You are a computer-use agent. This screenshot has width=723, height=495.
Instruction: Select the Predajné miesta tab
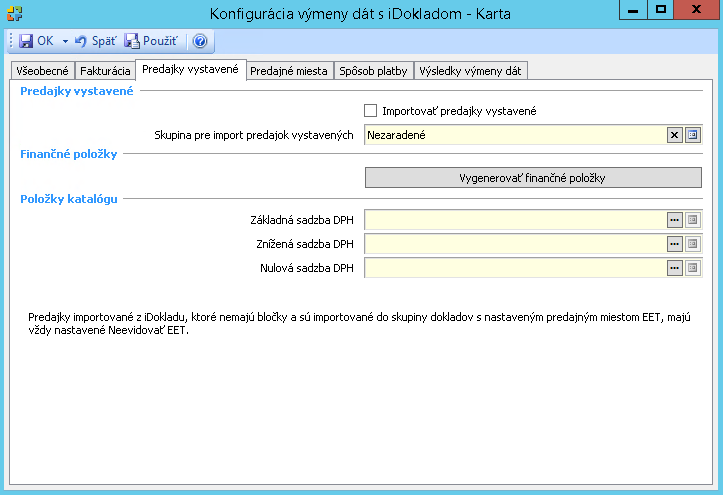289,71
